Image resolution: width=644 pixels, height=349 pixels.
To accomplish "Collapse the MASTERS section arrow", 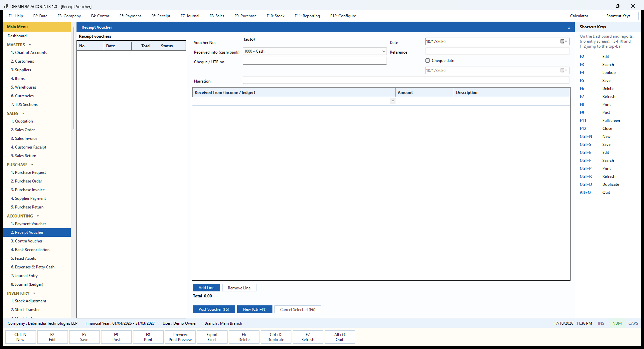I will 30,45.
